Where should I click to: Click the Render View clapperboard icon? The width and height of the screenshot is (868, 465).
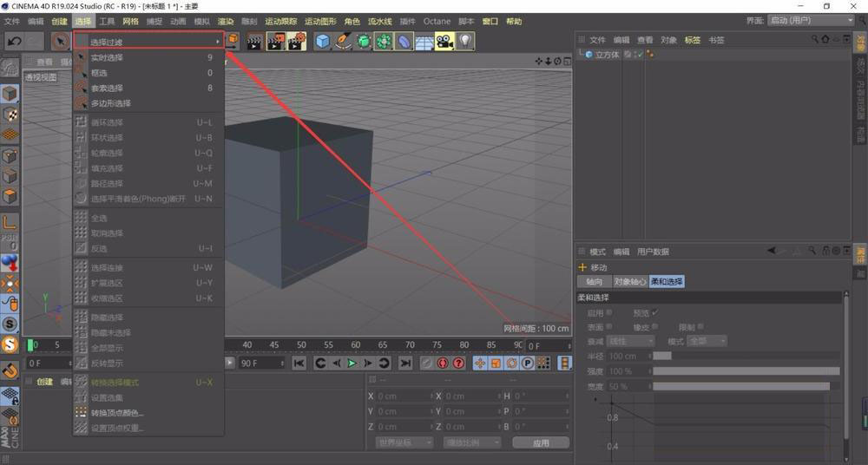click(x=254, y=42)
